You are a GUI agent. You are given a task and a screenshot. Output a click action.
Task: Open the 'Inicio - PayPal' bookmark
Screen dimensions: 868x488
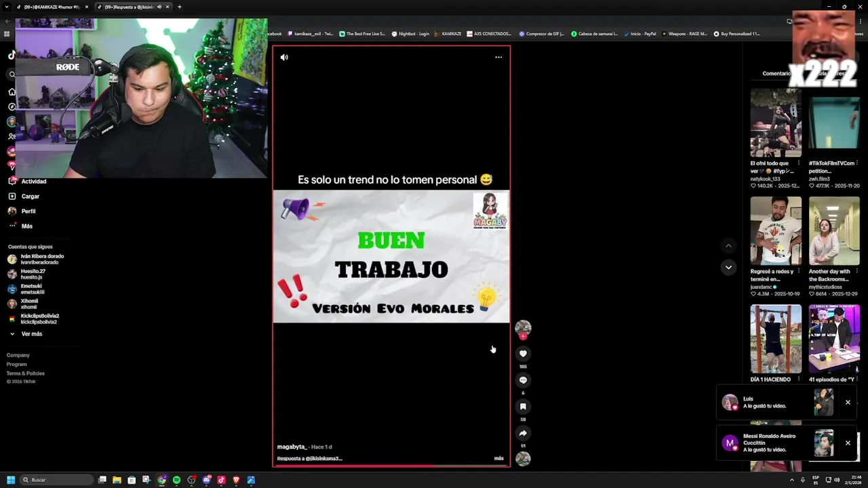coord(639,33)
